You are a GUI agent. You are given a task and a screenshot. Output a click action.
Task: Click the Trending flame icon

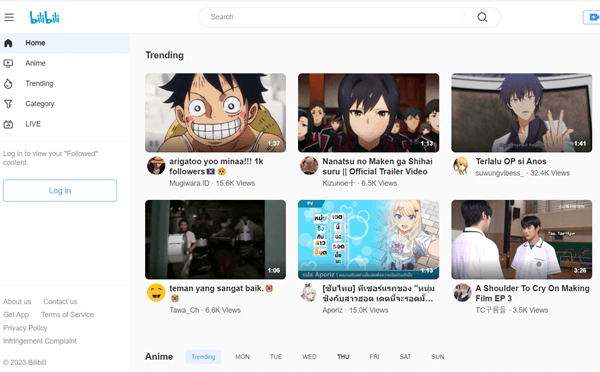pyautogui.click(x=8, y=83)
